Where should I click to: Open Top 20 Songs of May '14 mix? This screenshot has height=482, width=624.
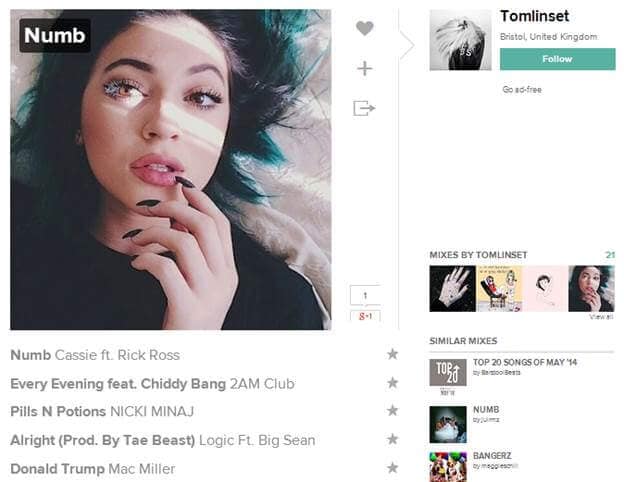pyautogui.click(x=525, y=362)
